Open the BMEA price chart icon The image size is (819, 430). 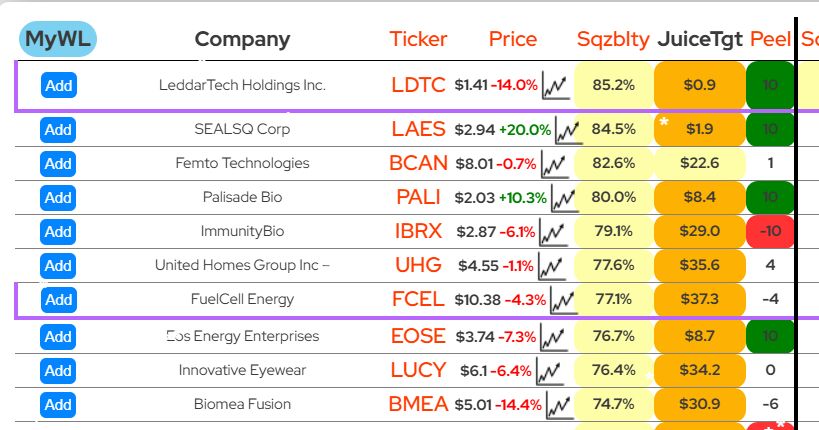[560, 405]
